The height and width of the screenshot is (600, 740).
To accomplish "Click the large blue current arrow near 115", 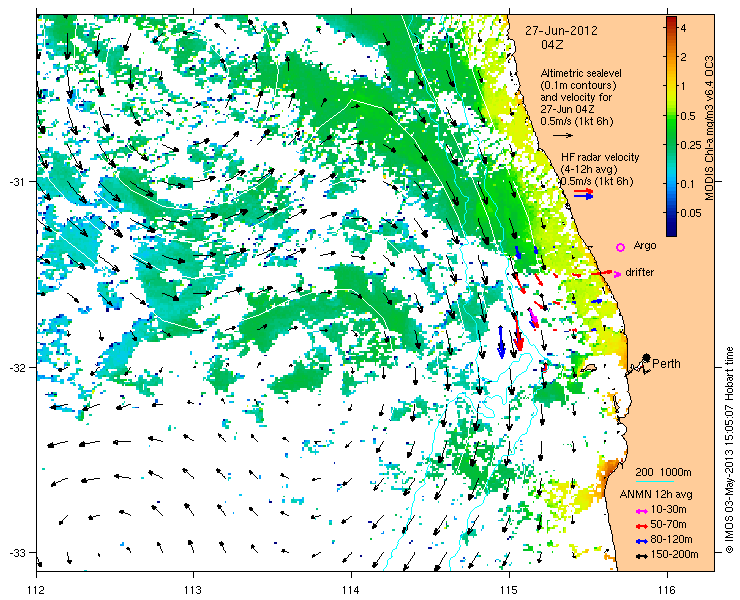I will (501, 342).
